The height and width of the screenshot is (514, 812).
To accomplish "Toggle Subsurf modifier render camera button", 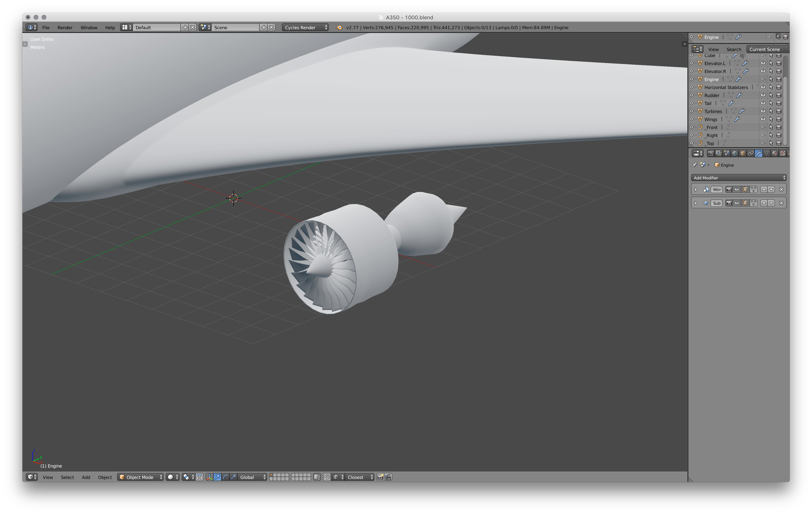I will pyautogui.click(x=729, y=203).
